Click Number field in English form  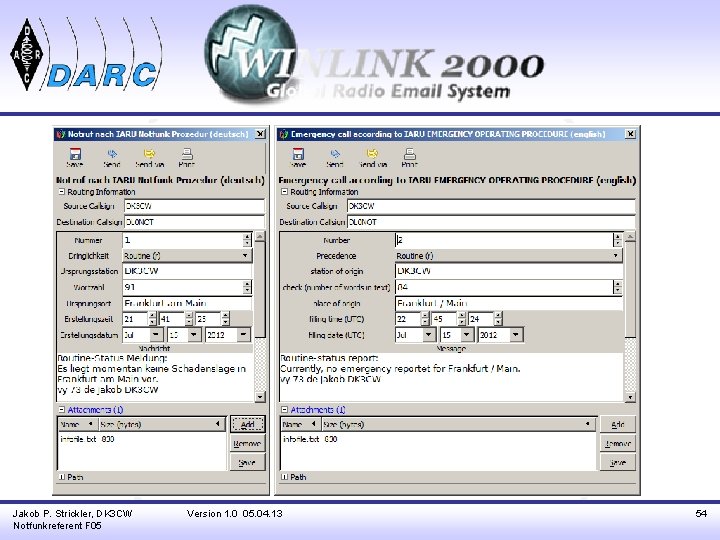pos(504,240)
